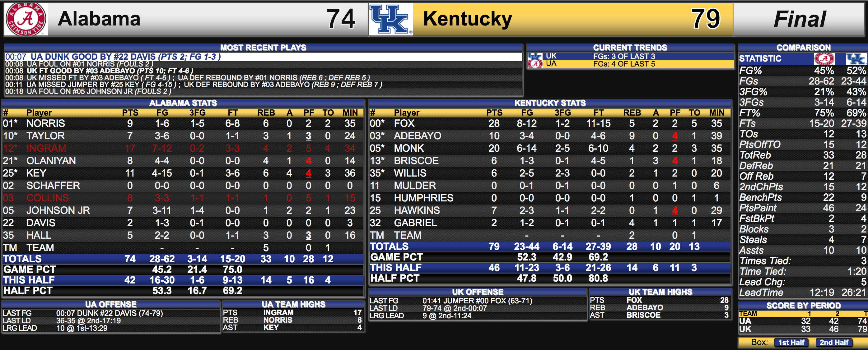Click Alabama logo in Comparison header
The height and width of the screenshot is (350, 868).
tap(824, 58)
